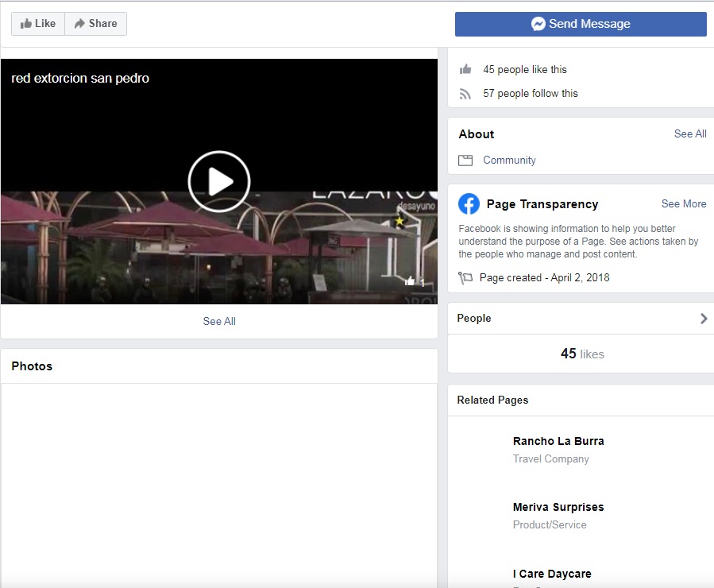Screen dimensions: 714x588
Task: Click the Like button
Action: (x=38, y=24)
